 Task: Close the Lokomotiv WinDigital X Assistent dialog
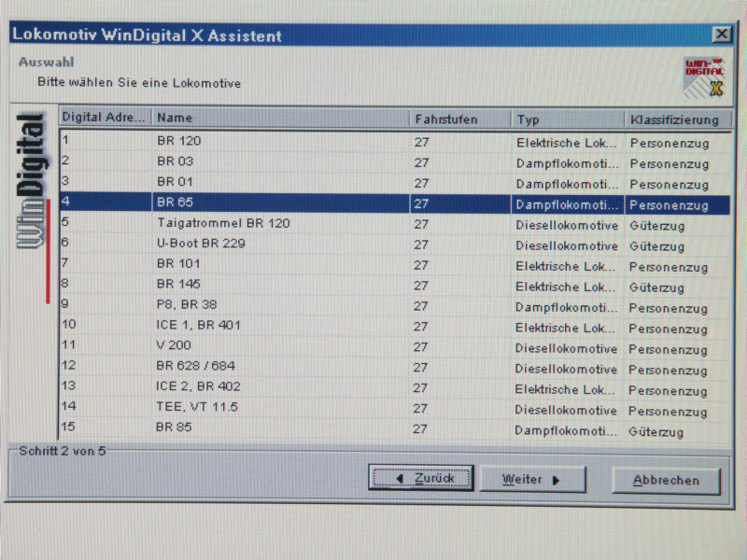pyautogui.click(x=722, y=35)
